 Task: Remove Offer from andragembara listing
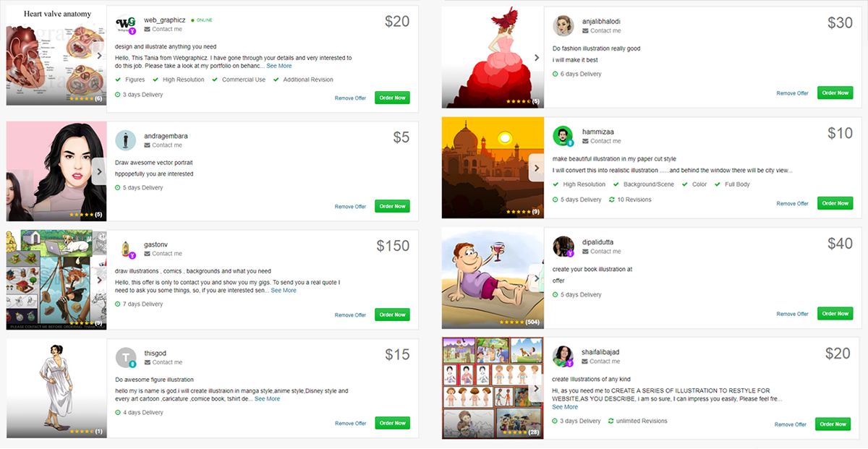click(x=350, y=207)
